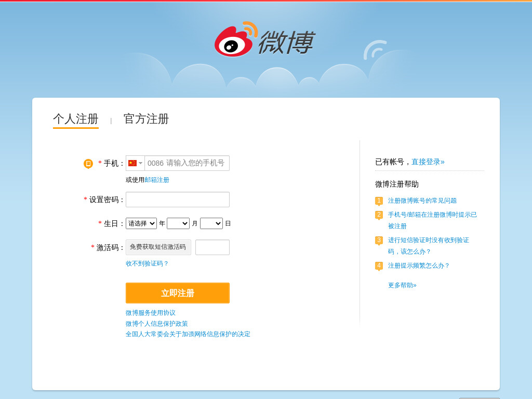Viewport: 532px width, 399px height.
Task: Open the birthday year 请选择 dropdown
Action: [141, 223]
